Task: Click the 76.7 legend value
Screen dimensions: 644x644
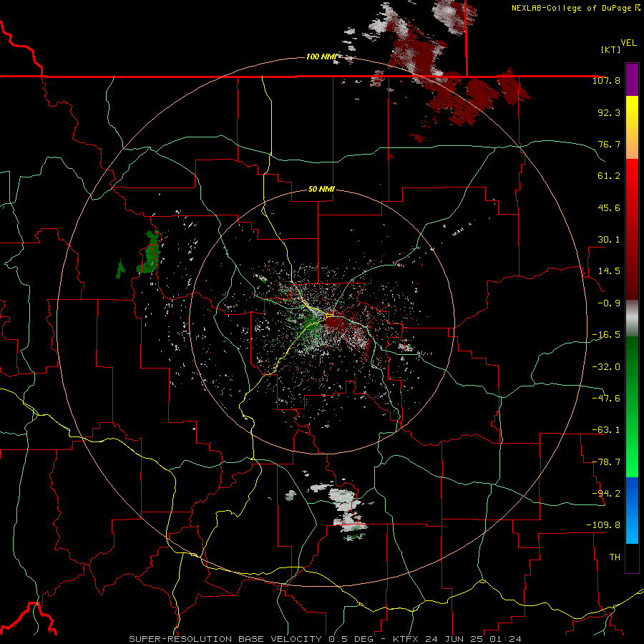Action: tap(609, 144)
